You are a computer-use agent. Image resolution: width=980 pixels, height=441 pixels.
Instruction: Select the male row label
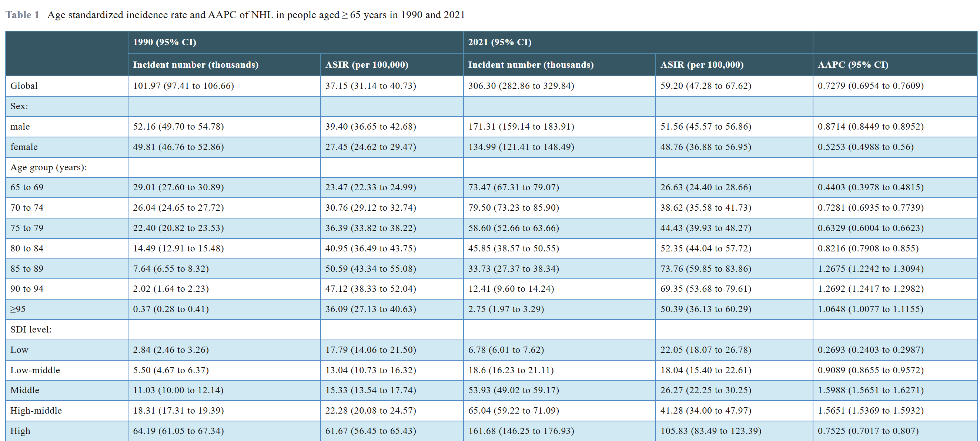[x=20, y=127]
